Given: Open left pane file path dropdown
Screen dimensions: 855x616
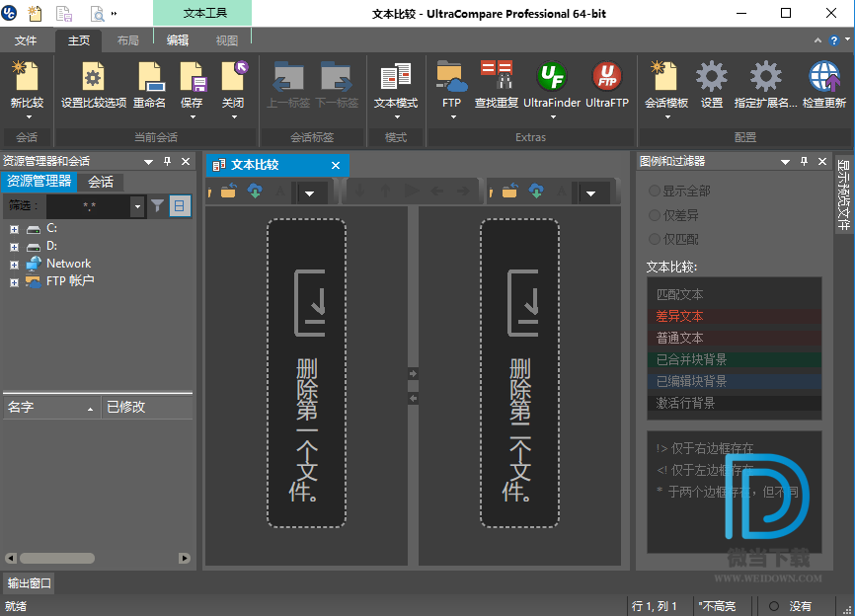Looking at the screenshot, I should 309,192.
